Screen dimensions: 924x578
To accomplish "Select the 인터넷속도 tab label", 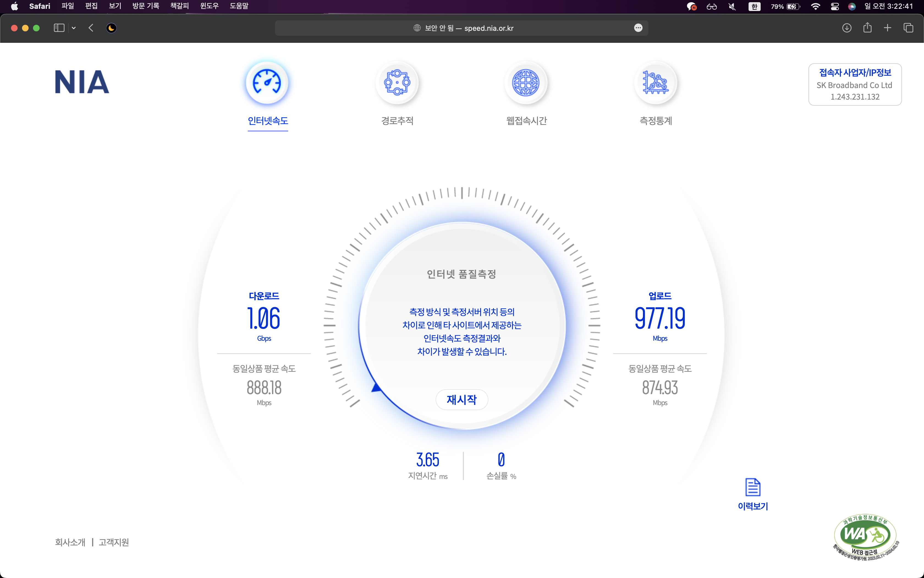I will [x=268, y=121].
